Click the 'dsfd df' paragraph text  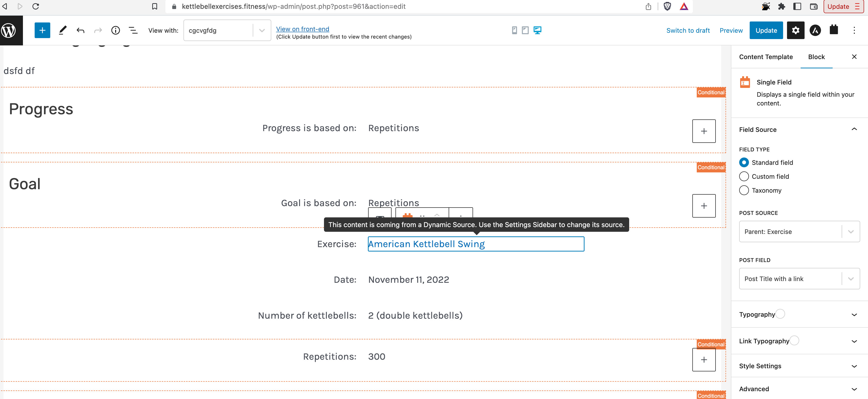pyautogui.click(x=19, y=71)
